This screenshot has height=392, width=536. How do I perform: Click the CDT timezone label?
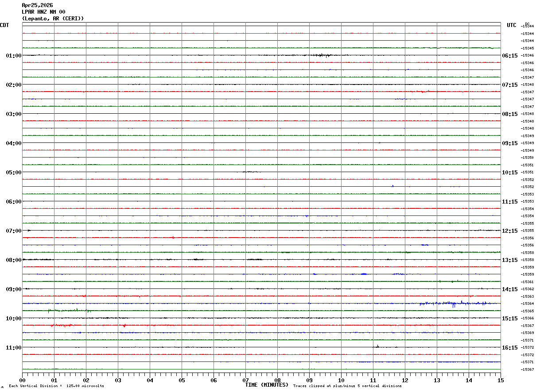coord(4,25)
